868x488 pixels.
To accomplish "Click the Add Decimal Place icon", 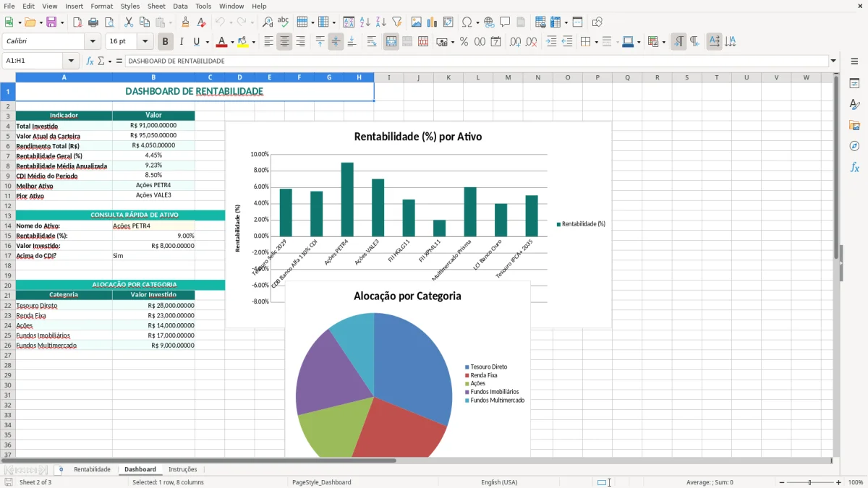I will (515, 42).
